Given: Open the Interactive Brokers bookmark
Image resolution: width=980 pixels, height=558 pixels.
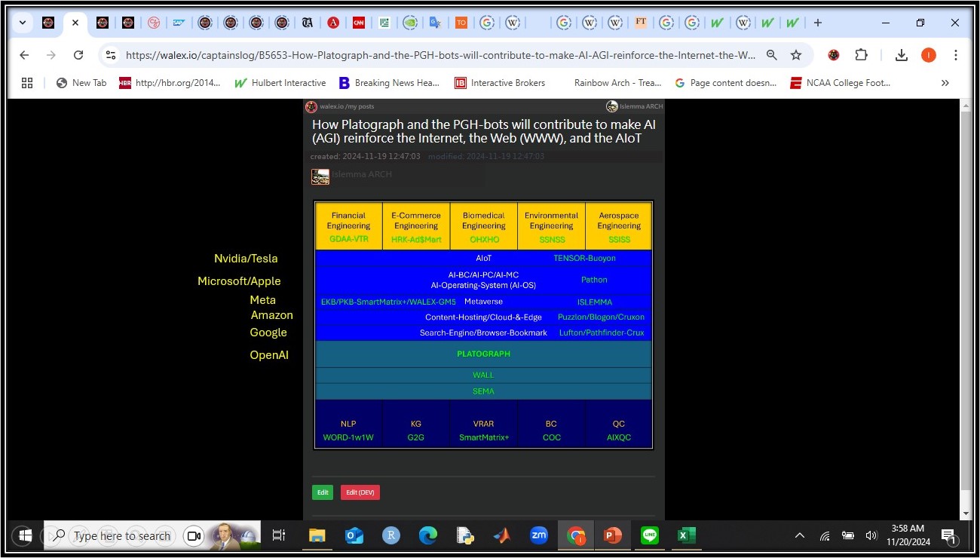Looking at the screenshot, I should (499, 83).
